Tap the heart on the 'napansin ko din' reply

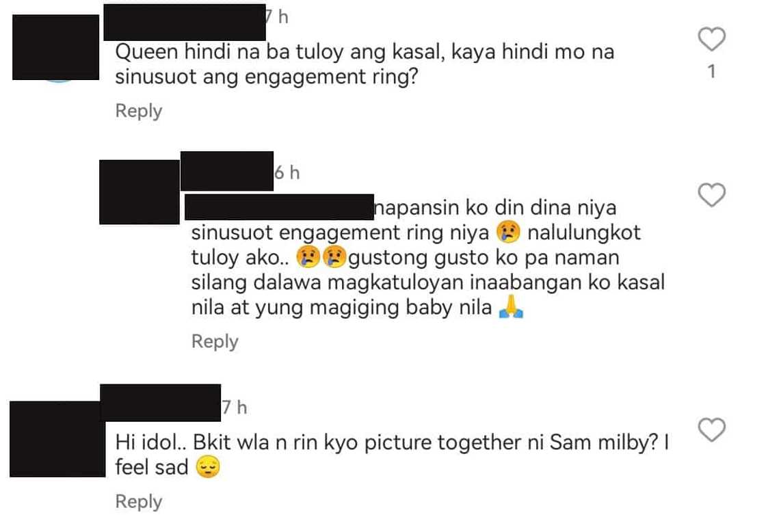point(711,194)
